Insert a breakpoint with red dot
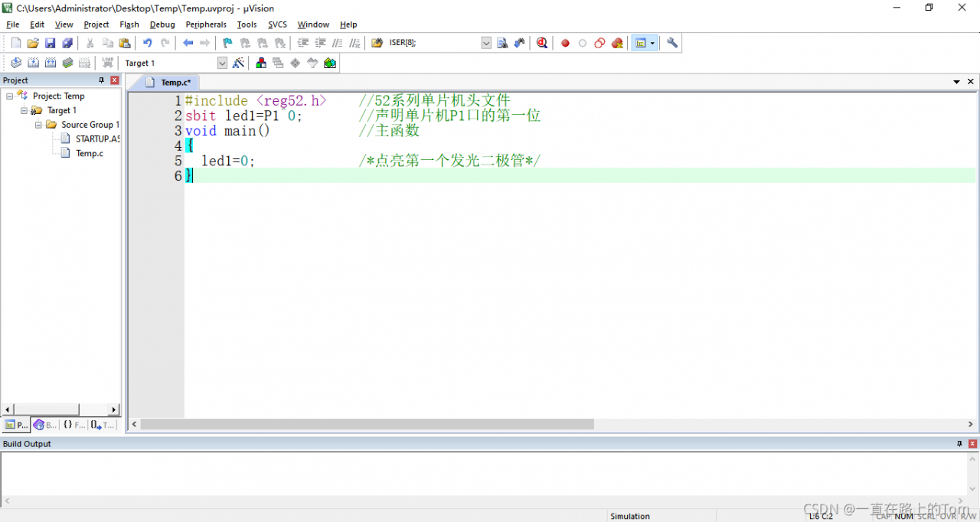Viewport: 980px width, 522px height. pos(565,44)
